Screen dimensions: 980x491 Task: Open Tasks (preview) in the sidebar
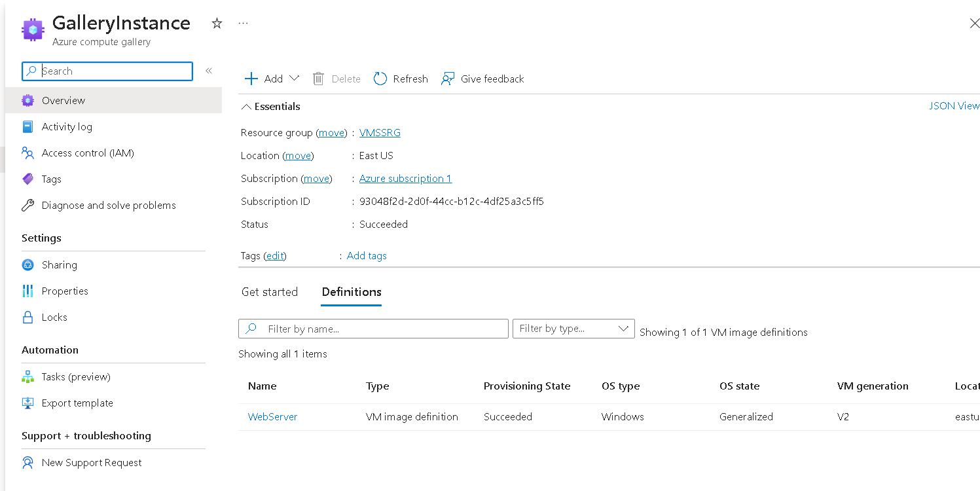74,376
